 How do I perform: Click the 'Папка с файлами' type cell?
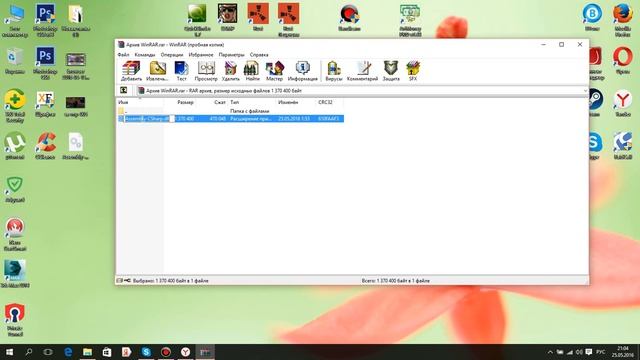(x=249, y=111)
